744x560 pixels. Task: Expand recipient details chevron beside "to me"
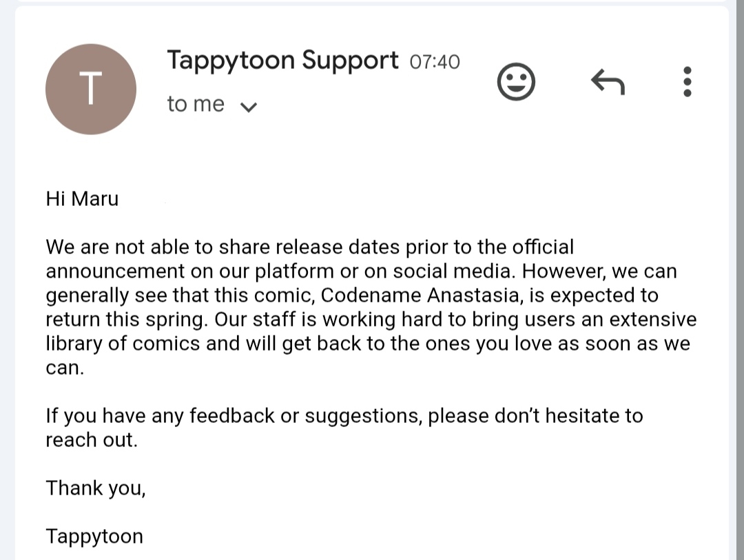click(248, 107)
